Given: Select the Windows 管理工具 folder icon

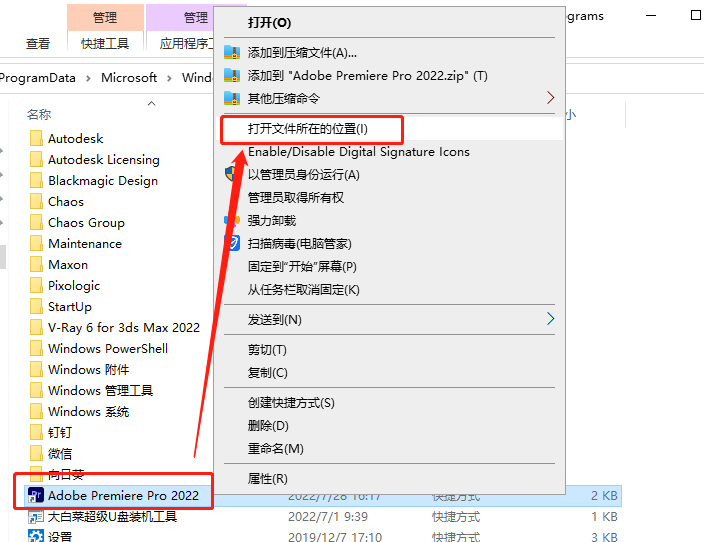Looking at the screenshot, I should [36, 390].
